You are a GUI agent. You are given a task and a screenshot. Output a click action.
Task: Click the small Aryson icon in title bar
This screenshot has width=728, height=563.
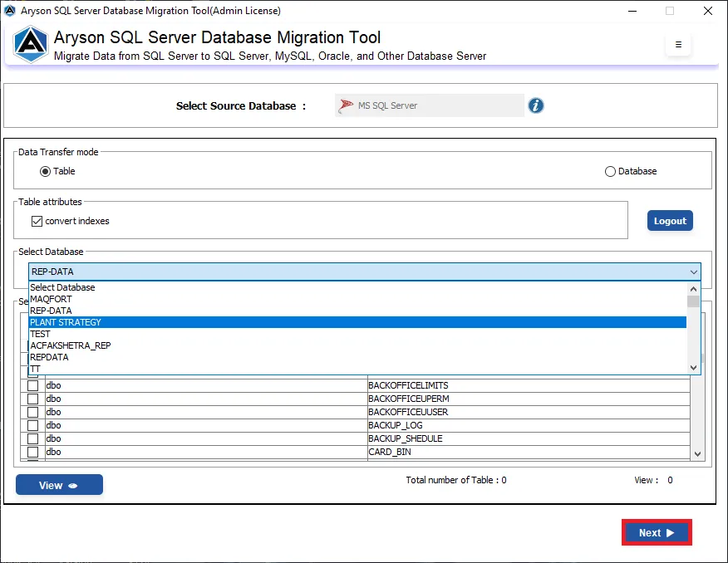10,11
